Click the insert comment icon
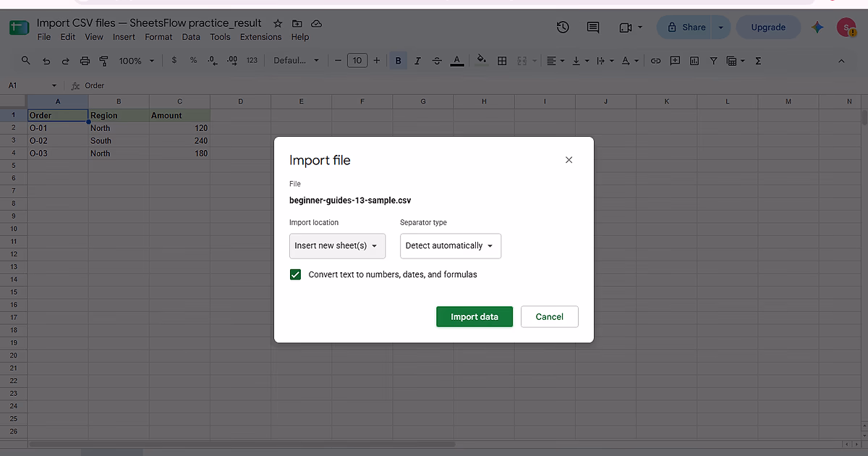Viewport: 868px width, 456px height. pos(675,61)
